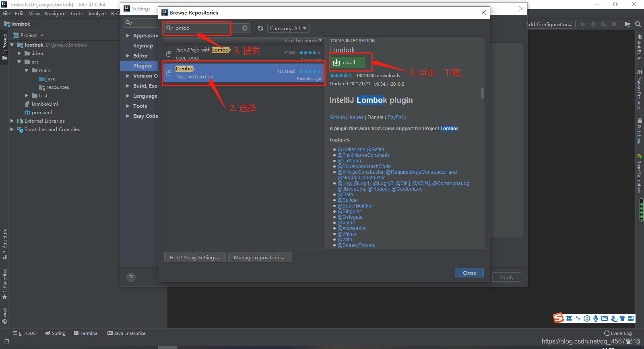Click the plugin search input field
Image resolution: width=644 pixels, height=349 pixels.
pos(206,28)
